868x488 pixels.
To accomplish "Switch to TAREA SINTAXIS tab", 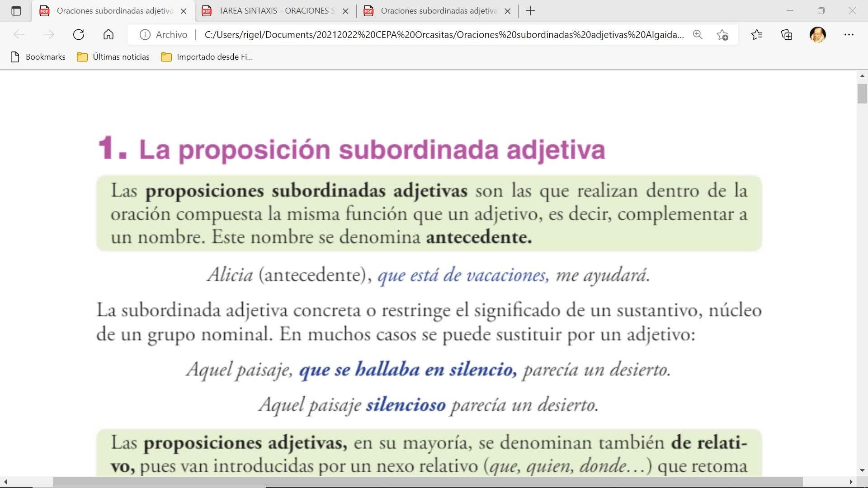I will pyautogui.click(x=274, y=11).
